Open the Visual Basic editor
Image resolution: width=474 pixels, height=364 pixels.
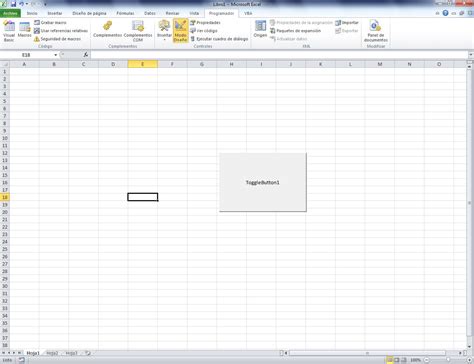9,31
